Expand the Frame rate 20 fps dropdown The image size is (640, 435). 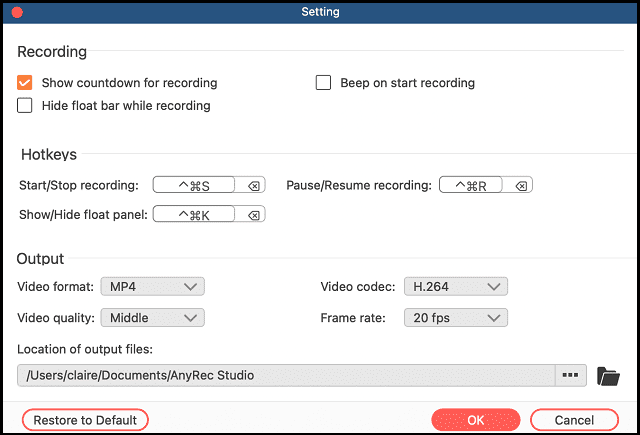456,317
